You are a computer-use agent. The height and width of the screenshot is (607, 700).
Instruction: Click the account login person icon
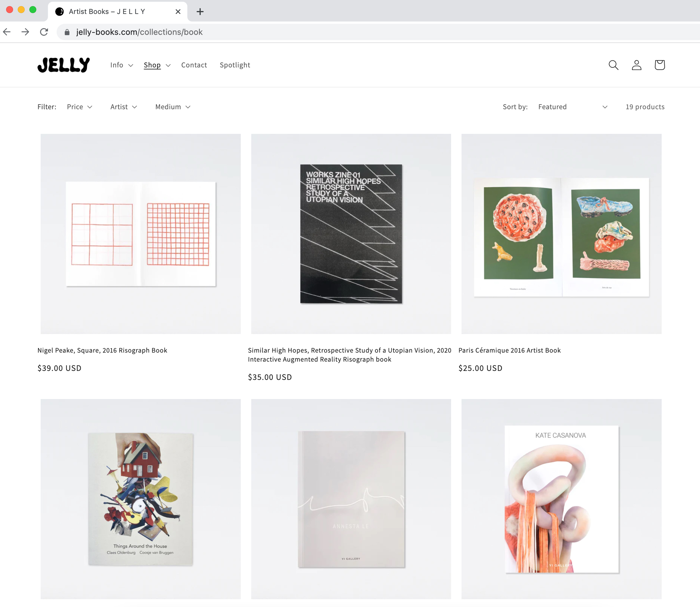[x=636, y=65]
